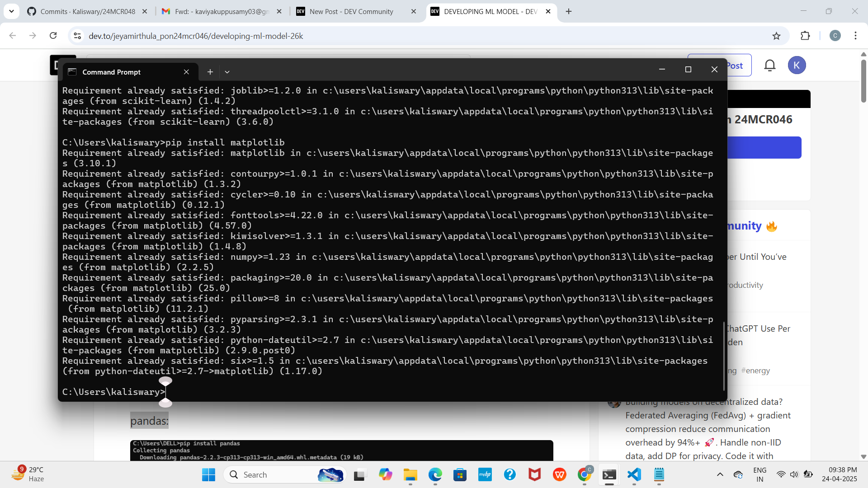Image resolution: width=868 pixels, height=488 pixels.
Task: Open DEV user avatar K menu
Action: tap(797, 66)
